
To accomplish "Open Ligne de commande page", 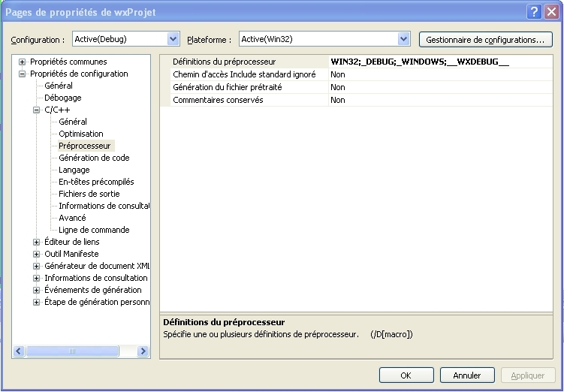I will (94, 230).
